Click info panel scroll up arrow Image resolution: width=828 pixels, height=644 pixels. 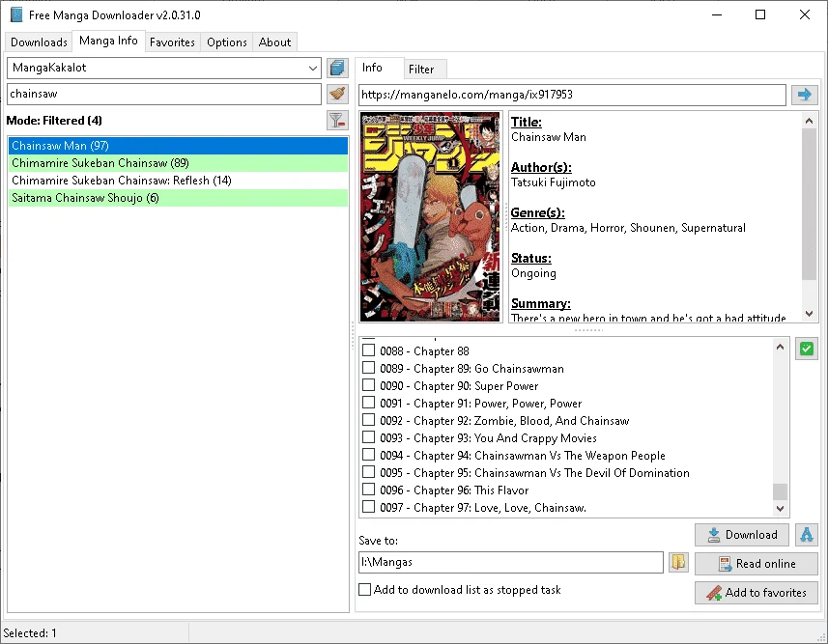[x=809, y=121]
